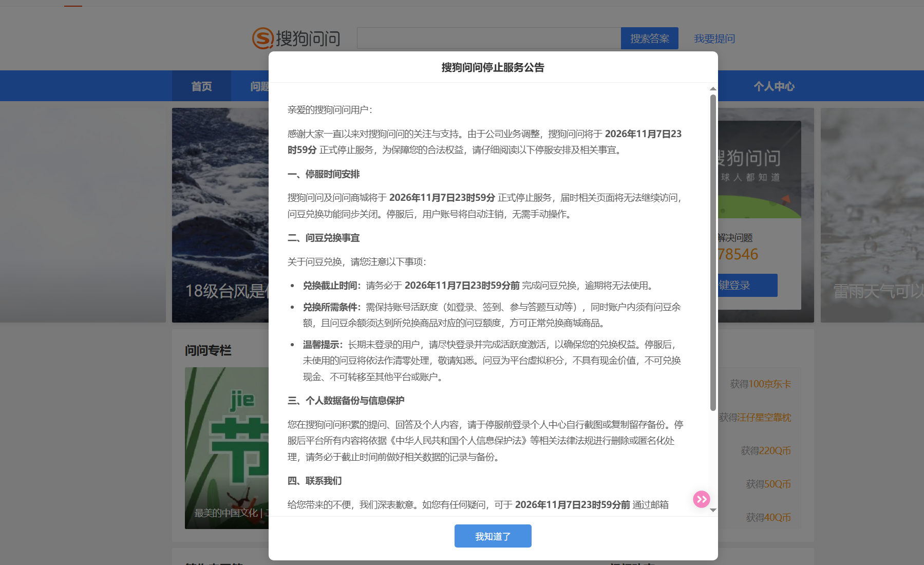The width and height of the screenshot is (924, 565).
Task: Click the dialog scrollbar down arrow
Action: point(713,510)
